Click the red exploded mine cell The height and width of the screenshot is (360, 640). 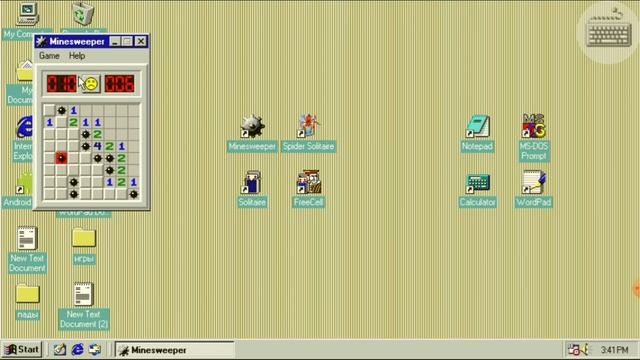[x=61, y=158]
